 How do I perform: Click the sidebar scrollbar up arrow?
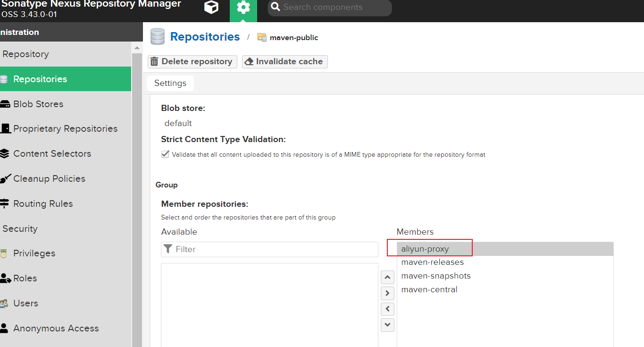(137, 48)
